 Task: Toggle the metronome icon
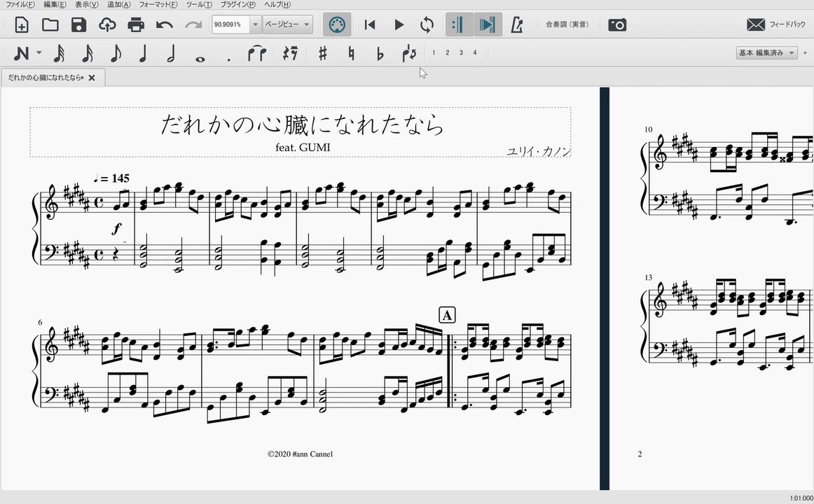click(x=516, y=25)
